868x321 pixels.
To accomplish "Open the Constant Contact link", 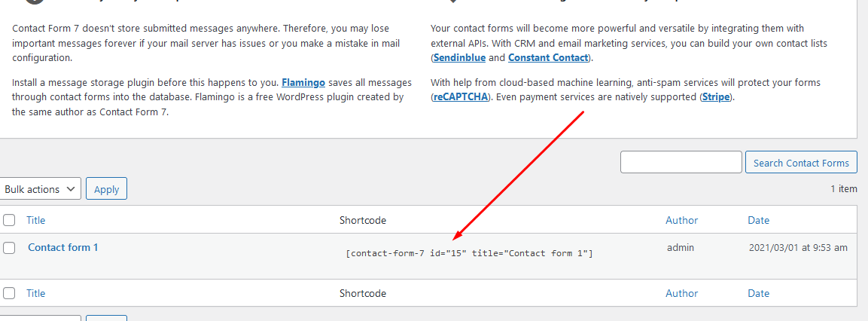I will 548,57.
